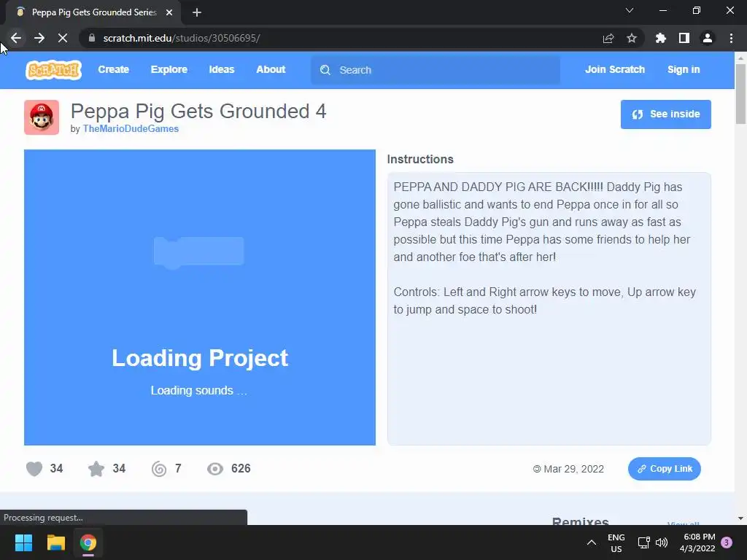Click the Loading Project stage area
The height and width of the screenshot is (560, 747).
(x=200, y=297)
